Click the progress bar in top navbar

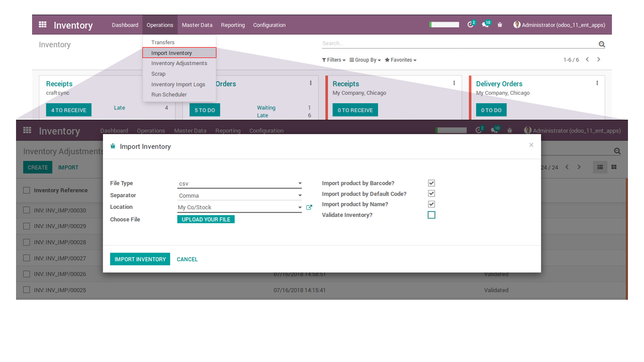444,25
